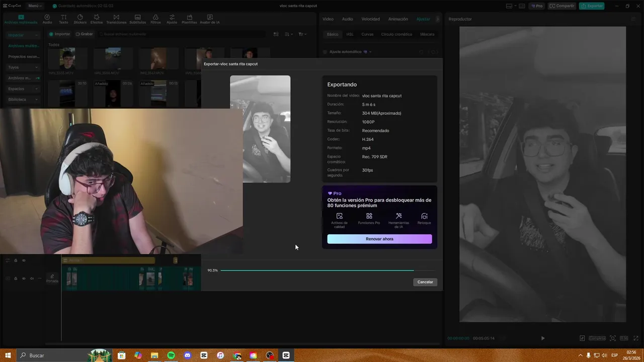The width and height of the screenshot is (644, 362).
Task: Enable the Ajuste automático checkbox
Action: pos(325,52)
